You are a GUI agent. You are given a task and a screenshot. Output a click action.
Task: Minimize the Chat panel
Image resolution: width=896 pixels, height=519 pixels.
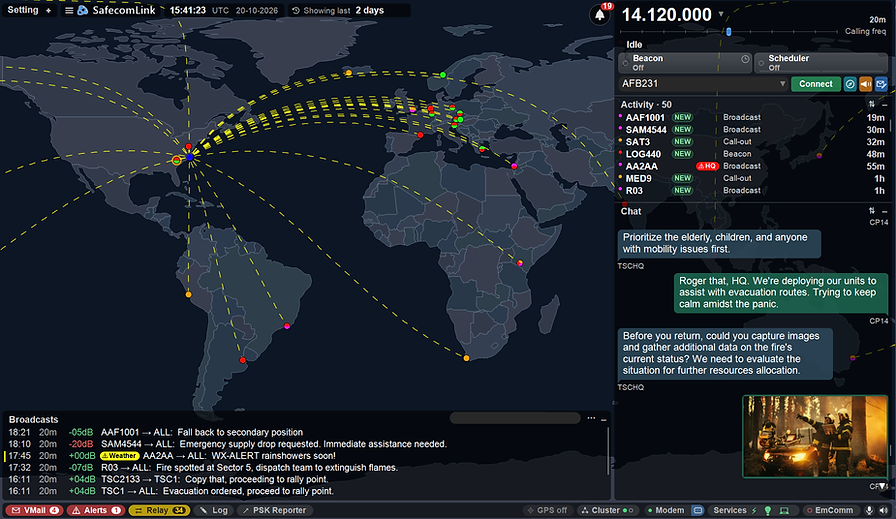pos(884,211)
